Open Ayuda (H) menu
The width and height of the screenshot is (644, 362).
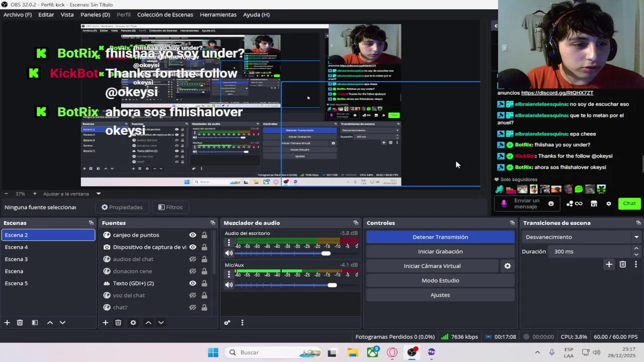tap(256, 15)
